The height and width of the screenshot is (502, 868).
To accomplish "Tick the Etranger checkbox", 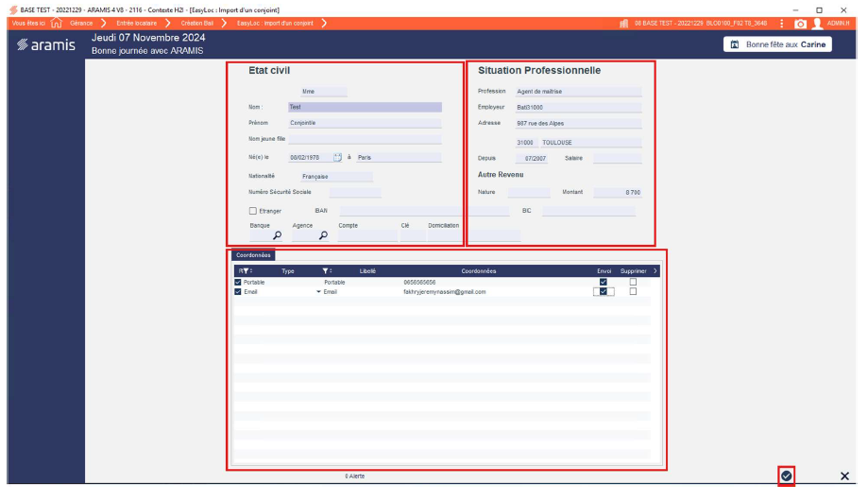I will pyautogui.click(x=253, y=211).
